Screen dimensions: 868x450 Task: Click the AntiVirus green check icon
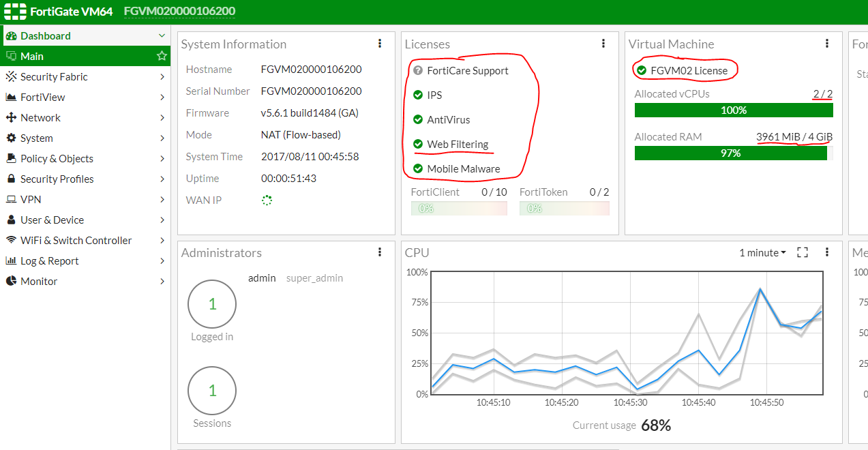point(418,119)
